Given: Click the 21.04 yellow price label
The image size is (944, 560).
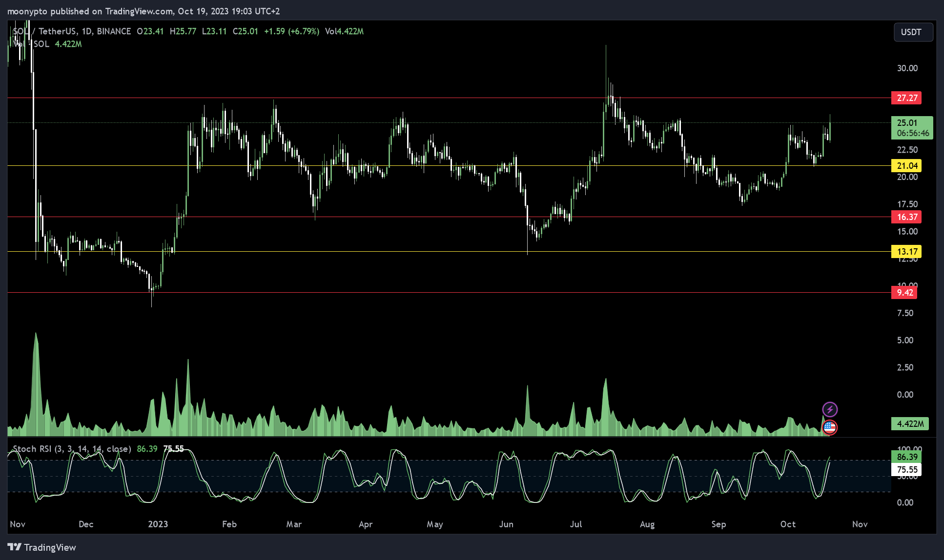Looking at the screenshot, I should click(906, 166).
